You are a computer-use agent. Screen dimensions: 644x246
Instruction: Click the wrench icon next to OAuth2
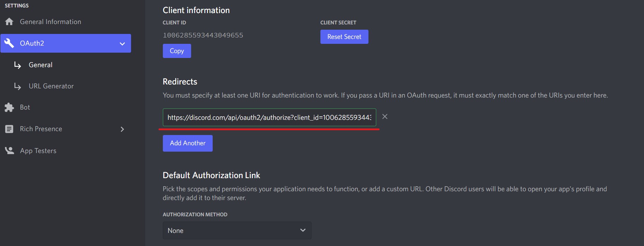9,43
